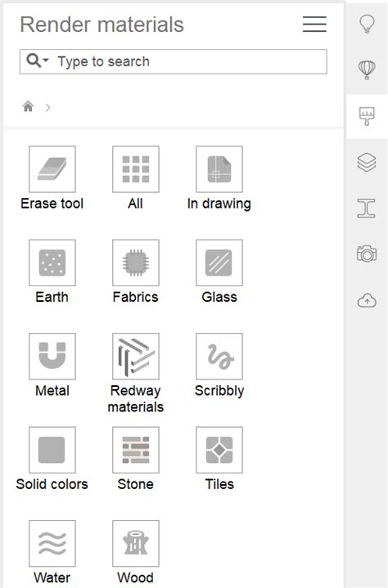Switch to the camera sidebar tab

click(x=367, y=254)
